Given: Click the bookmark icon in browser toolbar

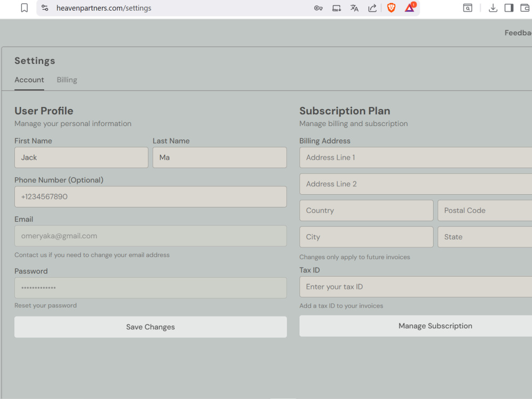Looking at the screenshot, I should click(x=24, y=8).
